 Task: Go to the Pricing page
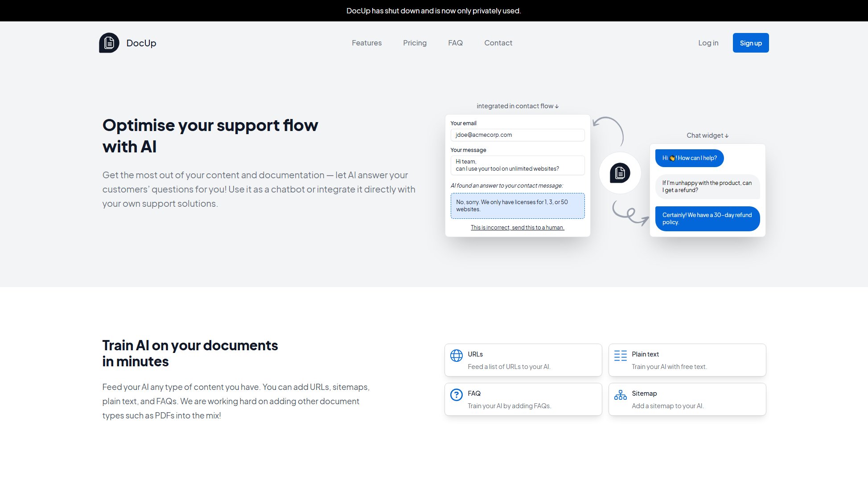tap(415, 43)
